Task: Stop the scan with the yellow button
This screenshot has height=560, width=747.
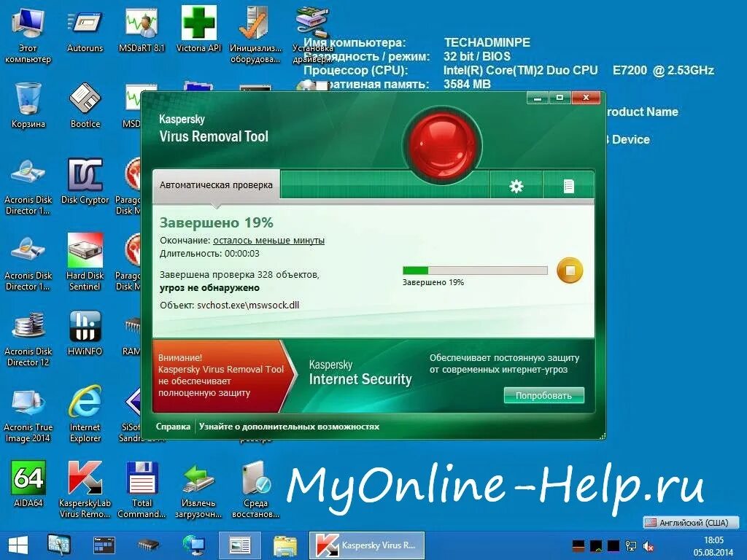Action: 570,271
